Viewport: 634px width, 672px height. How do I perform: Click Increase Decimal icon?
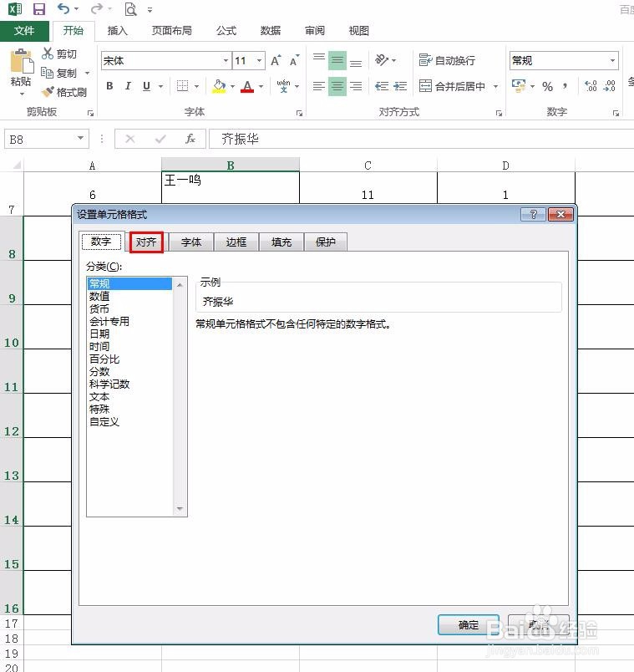(591, 86)
